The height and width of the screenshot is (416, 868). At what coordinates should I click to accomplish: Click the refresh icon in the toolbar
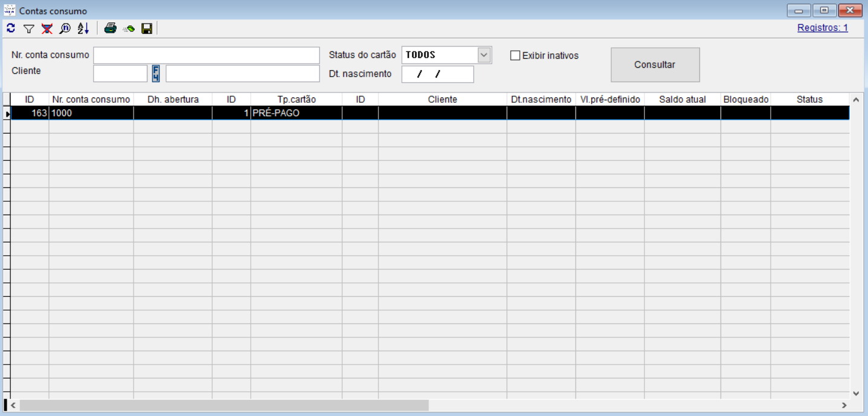point(11,28)
